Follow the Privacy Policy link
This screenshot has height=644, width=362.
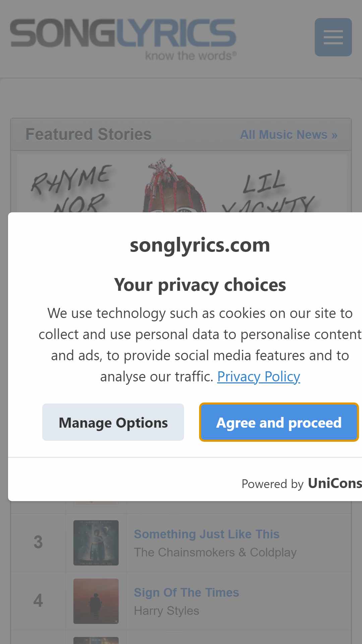(x=258, y=377)
